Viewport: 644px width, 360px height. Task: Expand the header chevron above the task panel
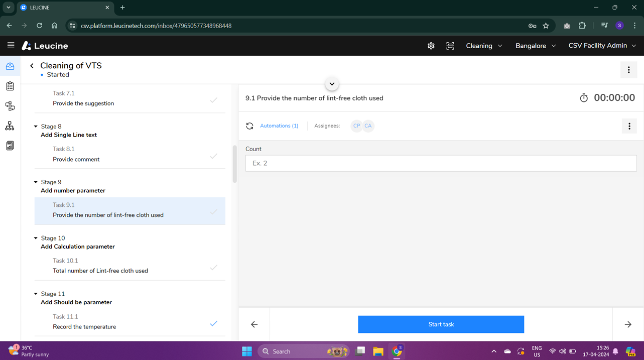click(x=332, y=84)
